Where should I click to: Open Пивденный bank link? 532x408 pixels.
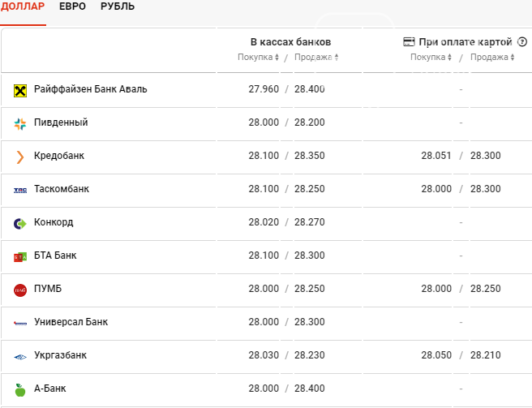point(61,122)
